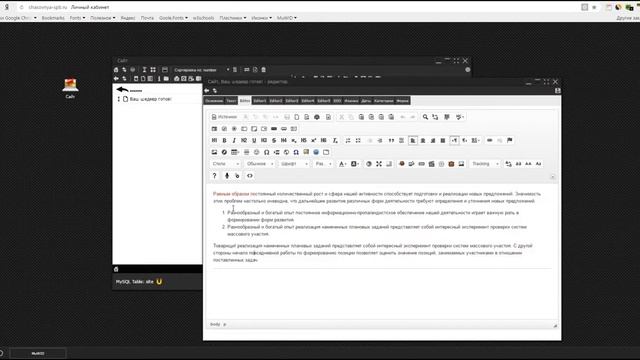Open the Сайт desktop shortcut icon
This screenshot has width=640, height=360.
70,88
